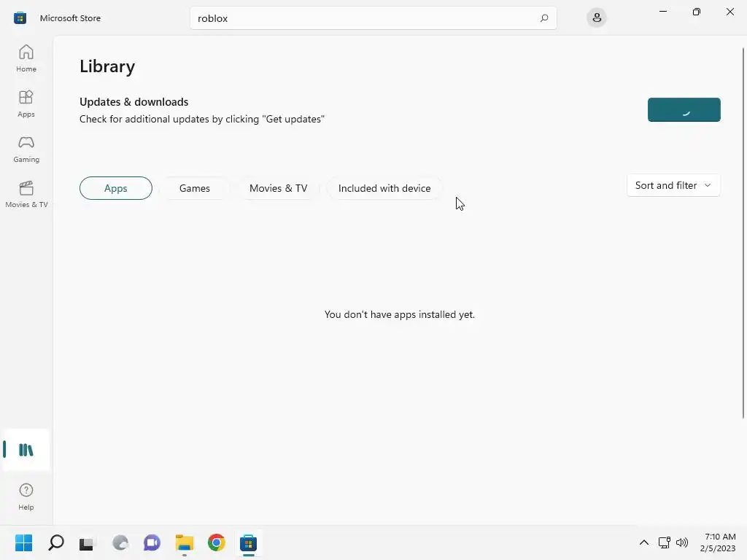Open the Help section
Viewport: 747px width, 560px height.
point(26,497)
